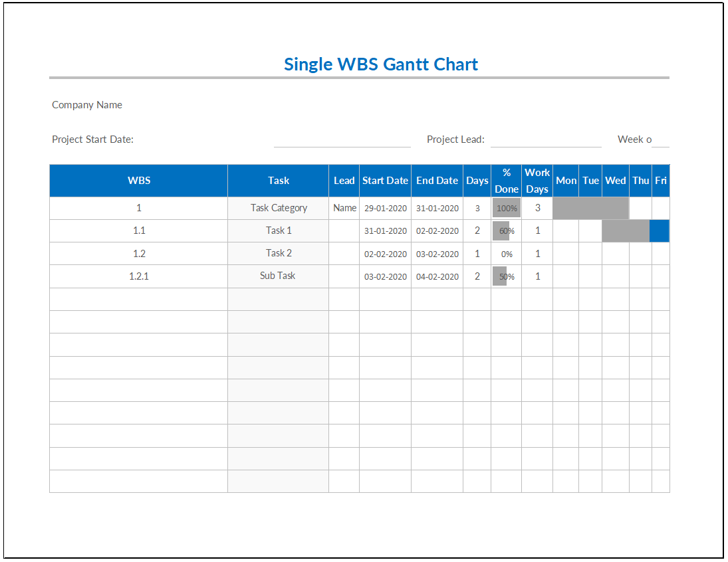Click the Task column header
The width and height of the screenshot is (728, 562).
point(278,181)
